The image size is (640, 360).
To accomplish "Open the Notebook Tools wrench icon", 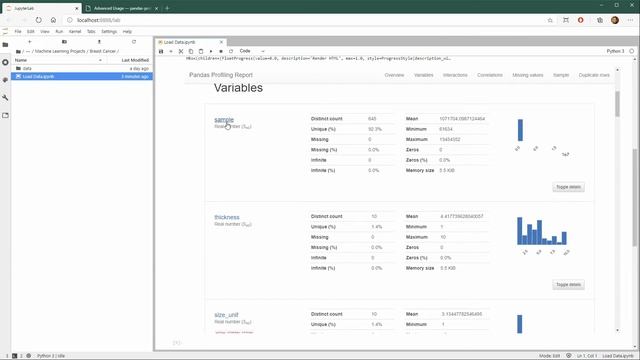I will 5,98.
